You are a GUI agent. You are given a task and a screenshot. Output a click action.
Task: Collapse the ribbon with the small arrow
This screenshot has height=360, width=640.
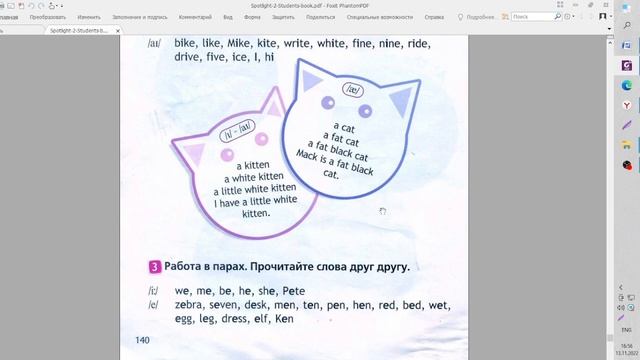coord(609,28)
